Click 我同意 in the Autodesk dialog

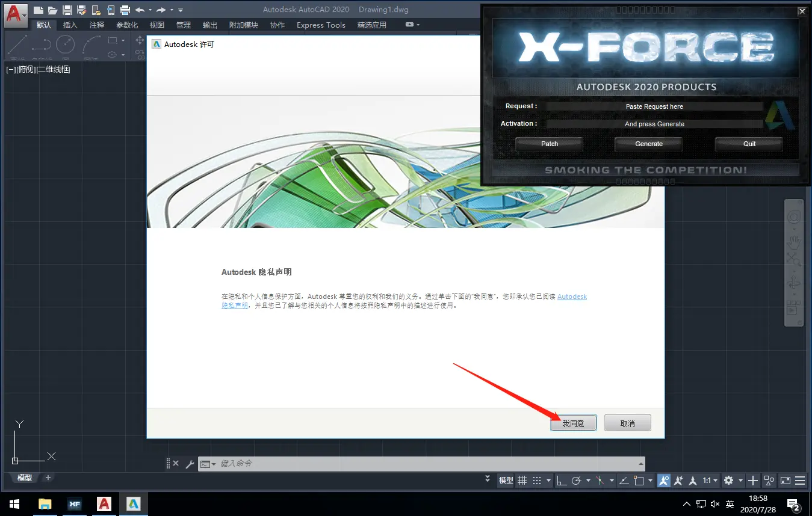pos(574,423)
